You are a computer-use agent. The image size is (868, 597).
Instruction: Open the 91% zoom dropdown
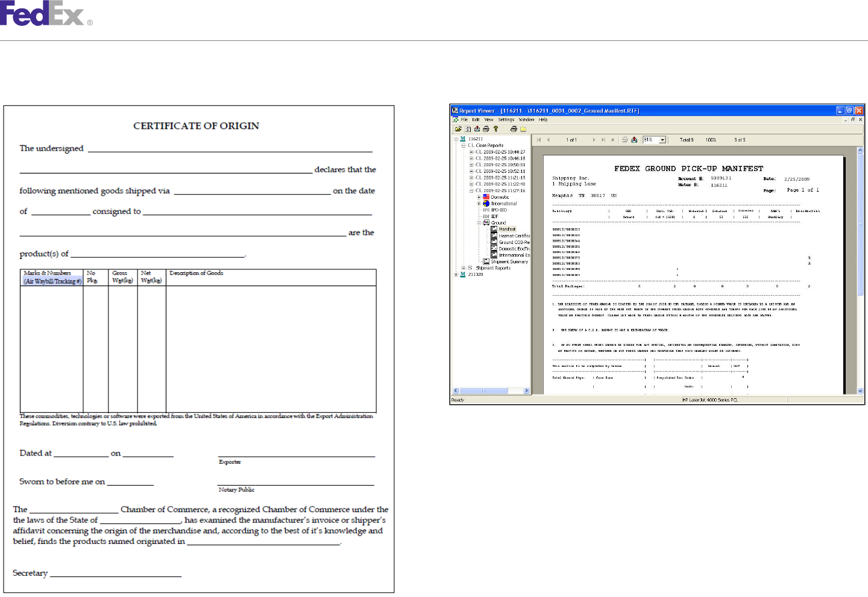coord(662,140)
